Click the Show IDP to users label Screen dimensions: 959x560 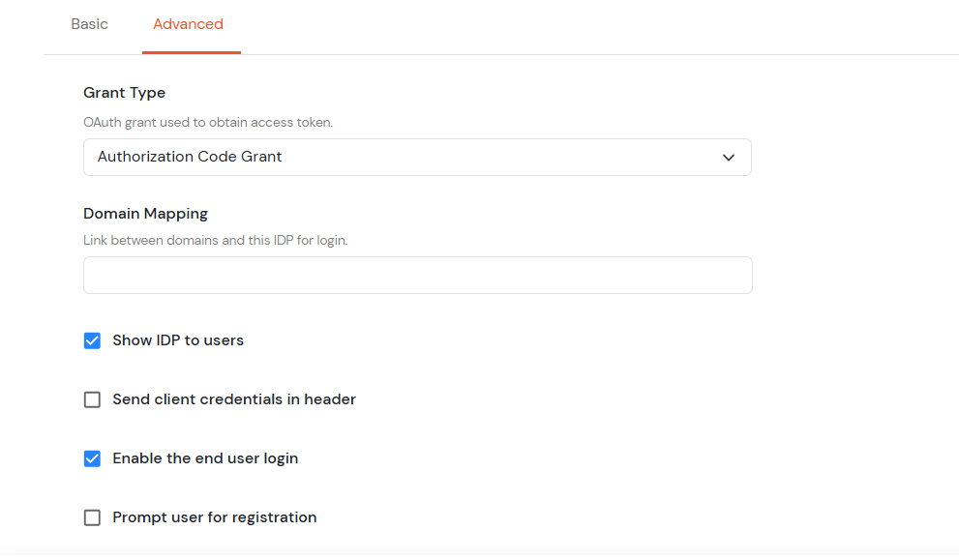179,340
